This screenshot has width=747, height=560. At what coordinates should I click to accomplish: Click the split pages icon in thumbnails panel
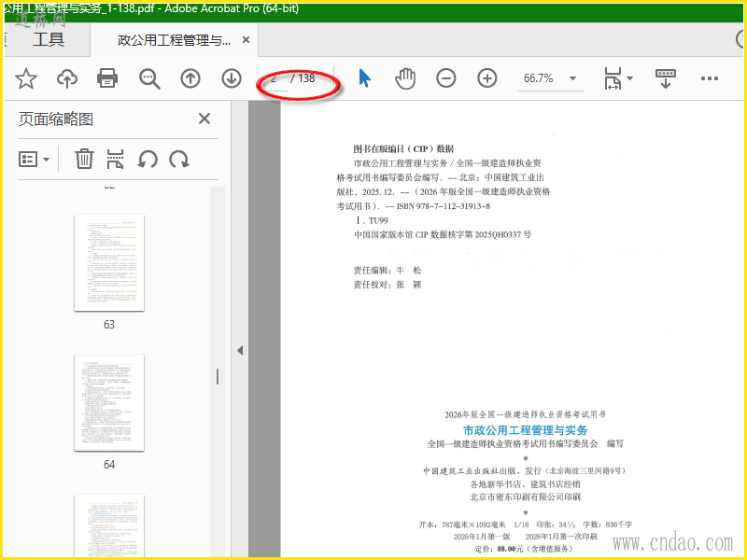pos(115,159)
